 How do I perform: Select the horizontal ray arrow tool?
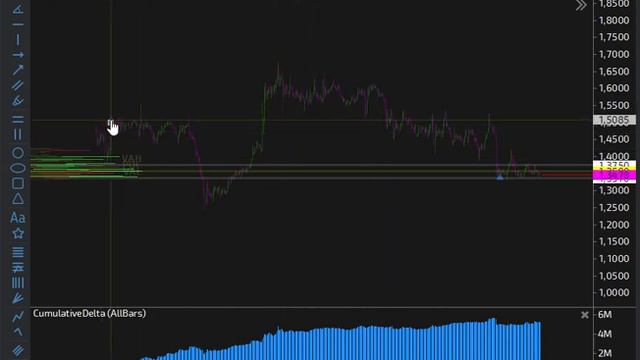pyautogui.click(x=18, y=55)
